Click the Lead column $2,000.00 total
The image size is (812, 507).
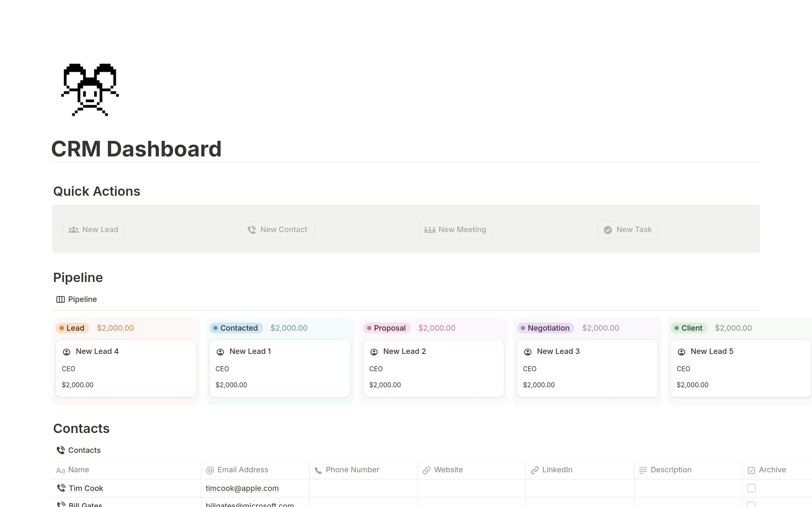pyautogui.click(x=115, y=328)
